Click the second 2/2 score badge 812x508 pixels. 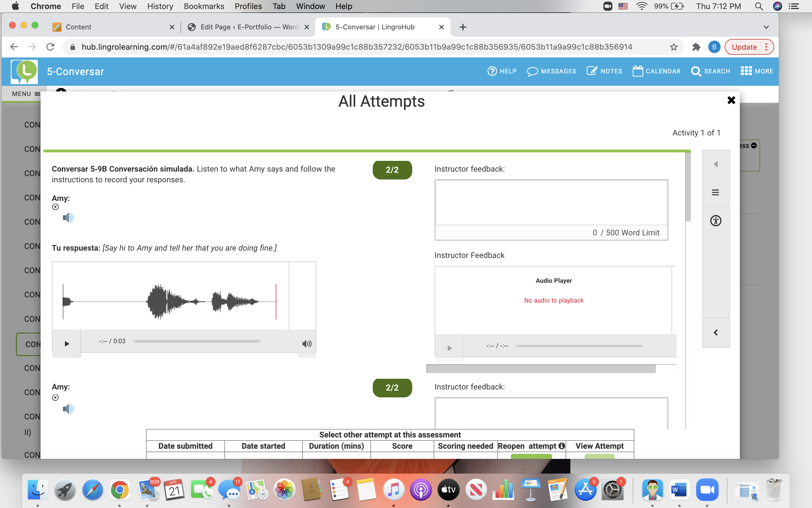coord(392,388)
